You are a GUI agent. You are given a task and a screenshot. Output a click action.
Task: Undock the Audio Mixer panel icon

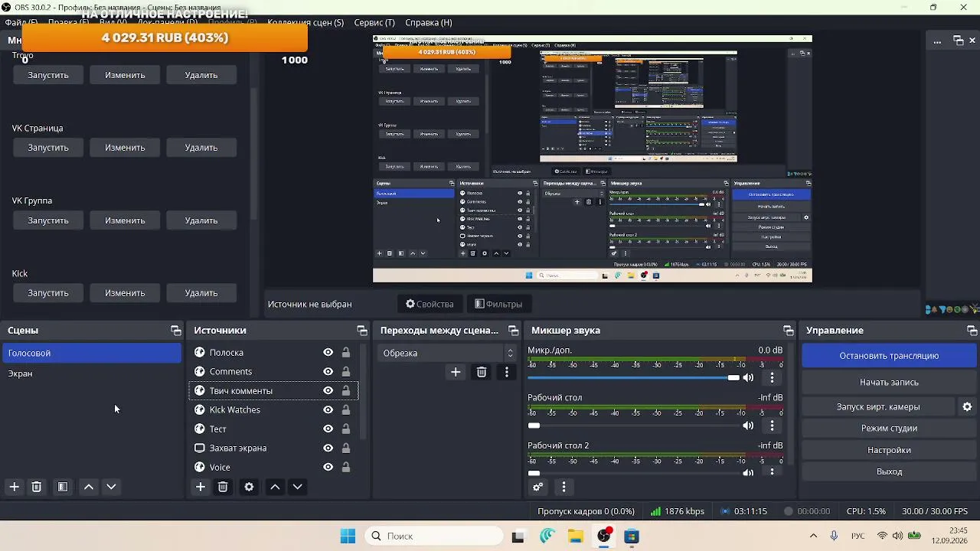pos(789,331)
